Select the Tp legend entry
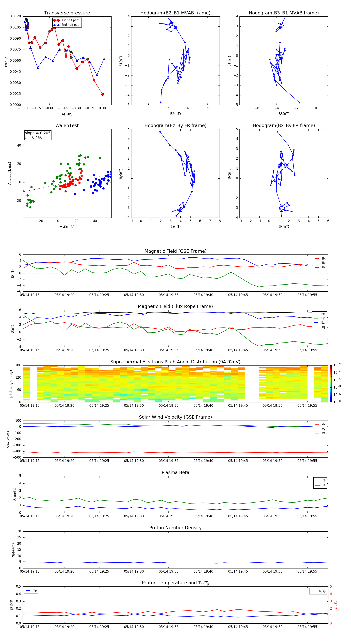The height and width of the screenshot is (644, 351). pos(31,591)
